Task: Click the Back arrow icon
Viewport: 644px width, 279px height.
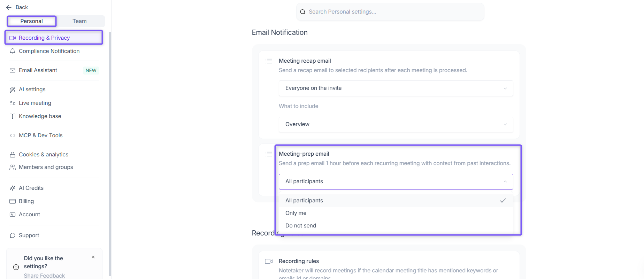Action: (x=9, y=7)
